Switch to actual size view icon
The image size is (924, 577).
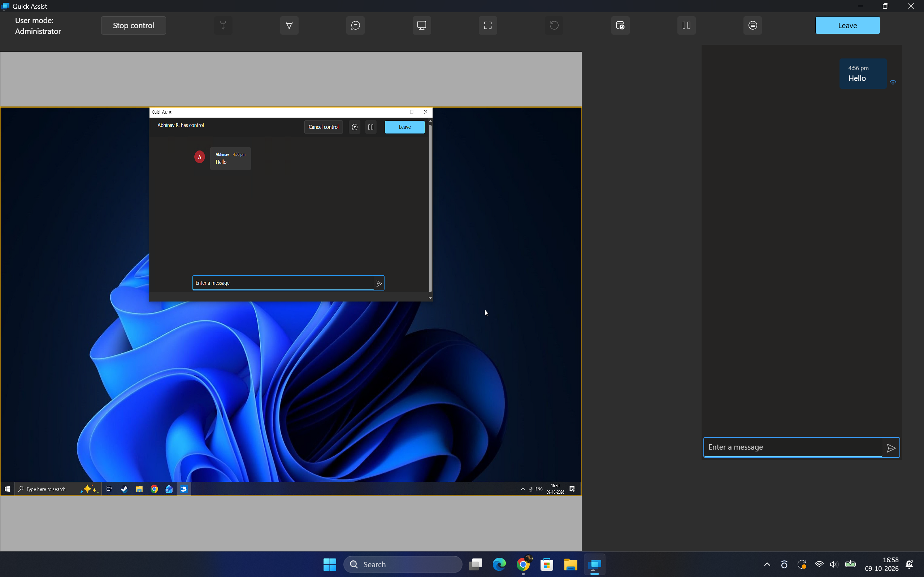pos(488,25)
